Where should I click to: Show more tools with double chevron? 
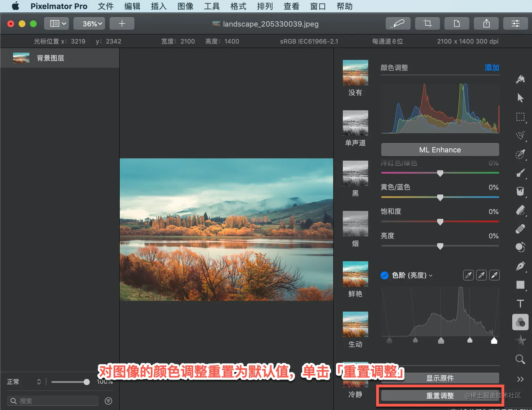click(520, 379)
